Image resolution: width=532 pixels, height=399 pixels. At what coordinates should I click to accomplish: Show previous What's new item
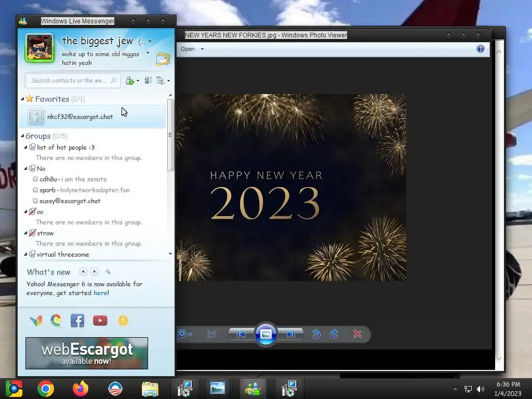click(x=83, y=271)
